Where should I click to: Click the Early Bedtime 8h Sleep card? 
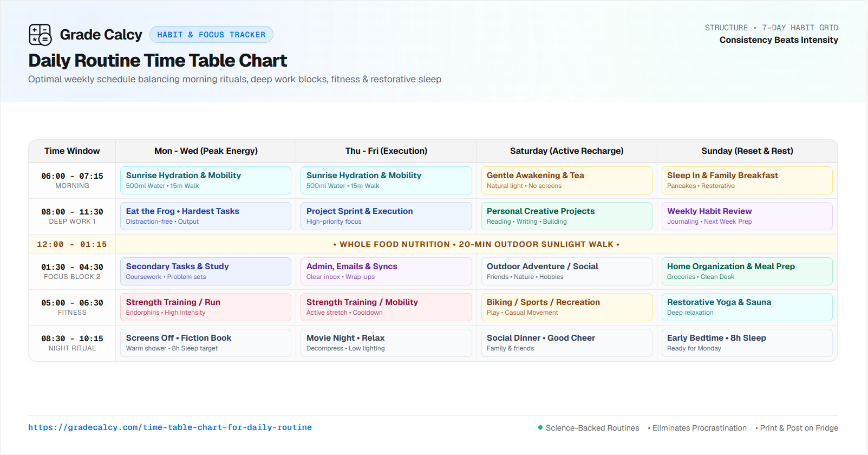(747, 343)
